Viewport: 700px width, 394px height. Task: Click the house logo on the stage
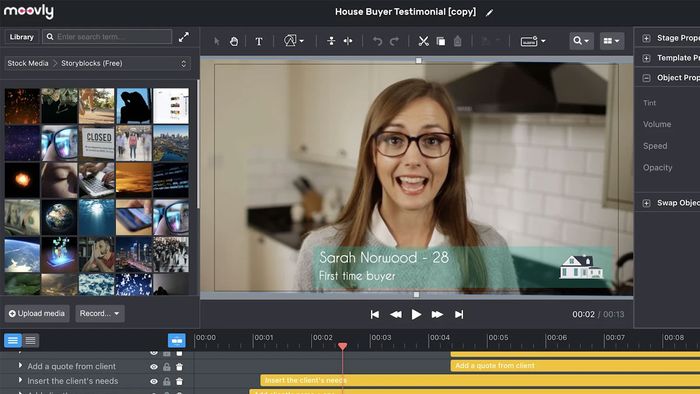(x=581, y=267)
